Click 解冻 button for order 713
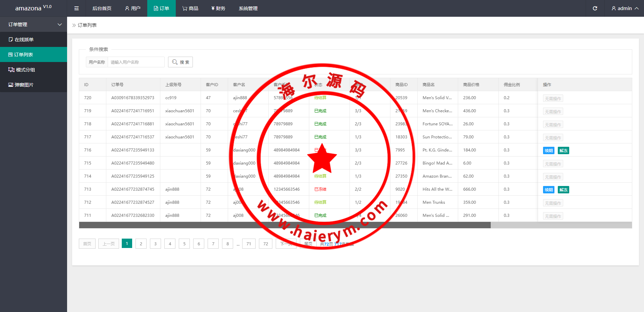Image resolution: width=644 pixels, height=312 pixels. point(563,190)
